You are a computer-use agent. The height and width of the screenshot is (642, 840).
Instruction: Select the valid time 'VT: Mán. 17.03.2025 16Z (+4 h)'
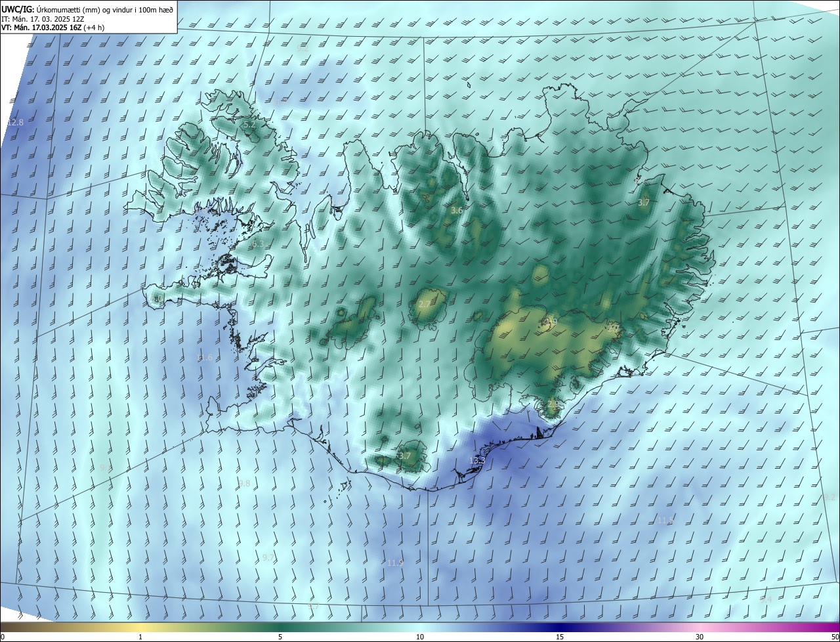[x=52, y=28]
